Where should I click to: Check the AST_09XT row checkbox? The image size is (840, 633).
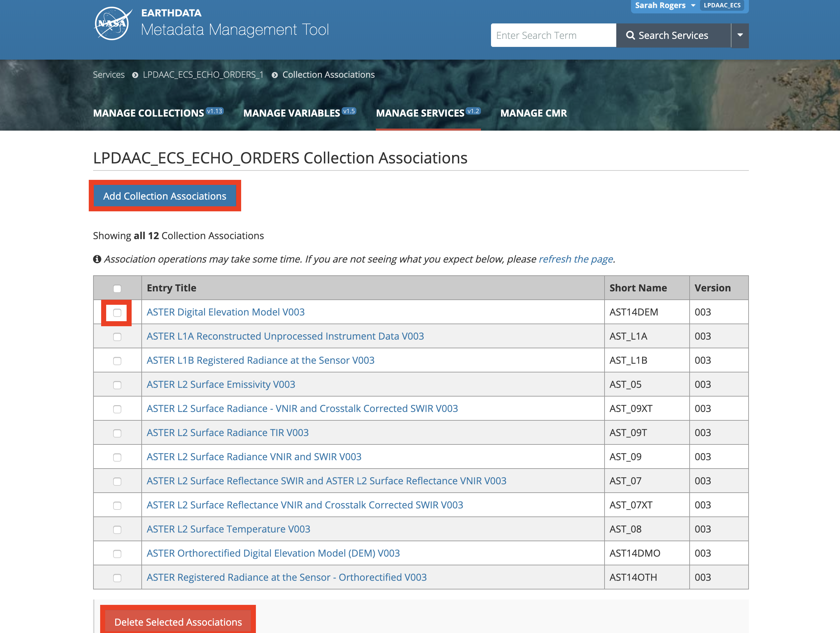pos(117,409)
